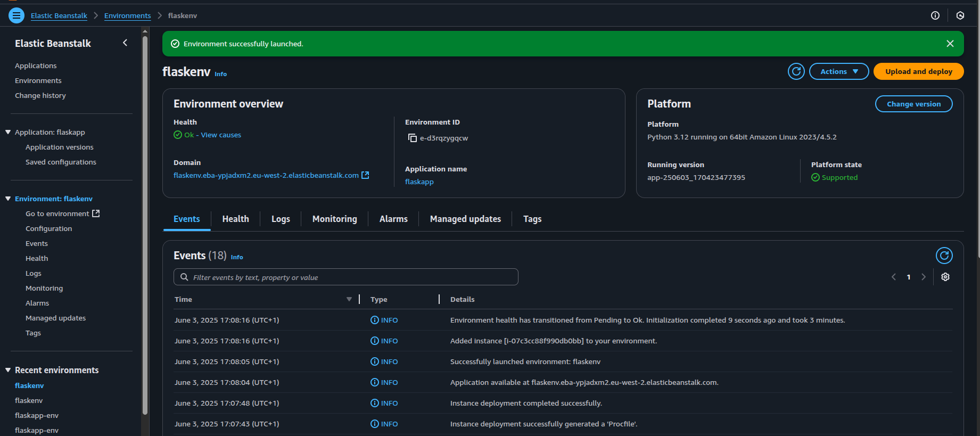Open Applications in sidebar
Viewport: 980px width, 436px height.
[x=36, y=65]
